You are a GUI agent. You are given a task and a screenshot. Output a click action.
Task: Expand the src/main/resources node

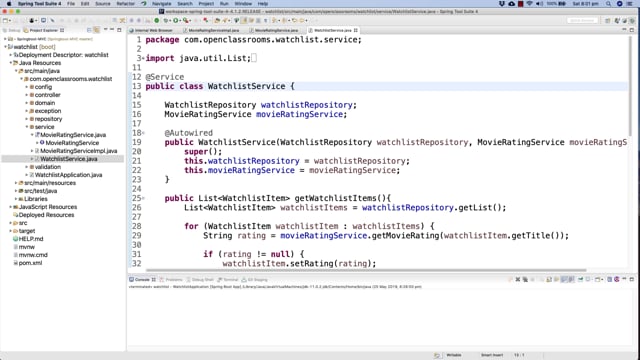click(x=16, y=183)
